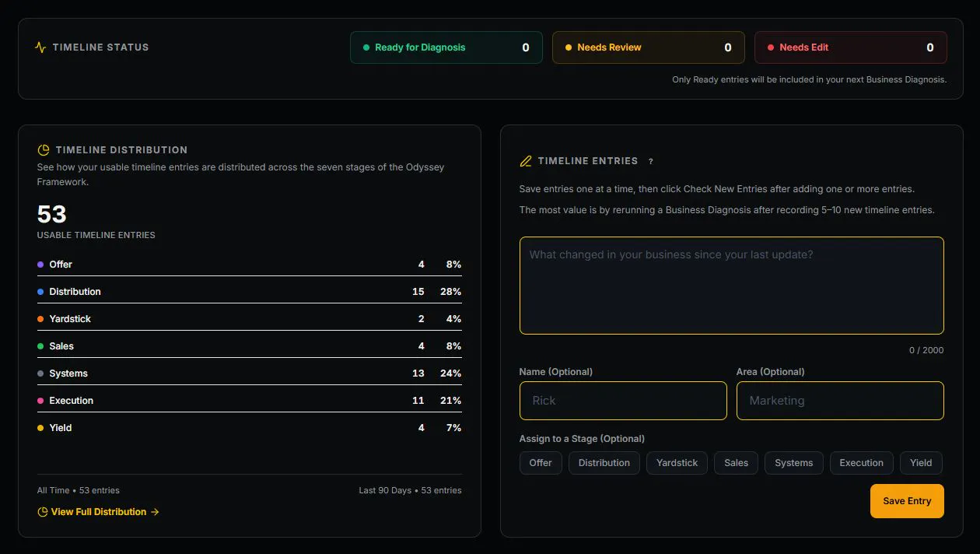Click the 'Only Ready entries will be included' note
The image size is (980, 554).
click(x=809, y=79)
